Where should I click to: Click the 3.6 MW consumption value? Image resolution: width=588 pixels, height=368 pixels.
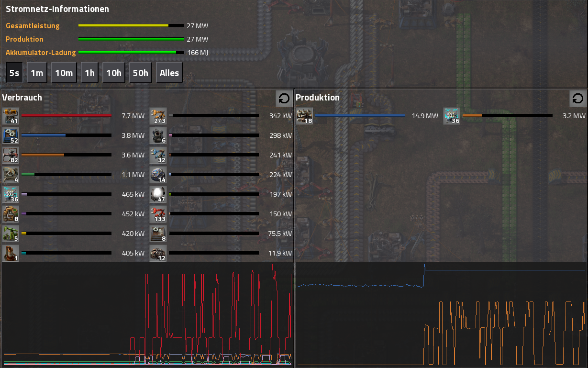tap(133, 155)
